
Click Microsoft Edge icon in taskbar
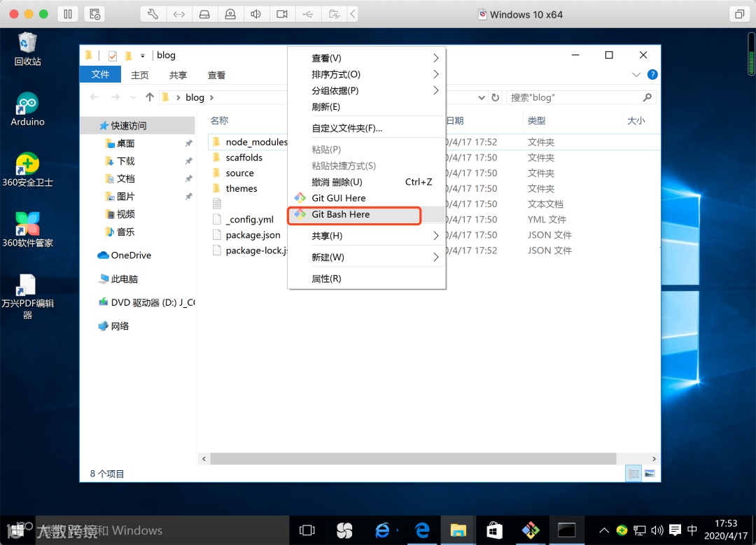(x=422, y=530)
